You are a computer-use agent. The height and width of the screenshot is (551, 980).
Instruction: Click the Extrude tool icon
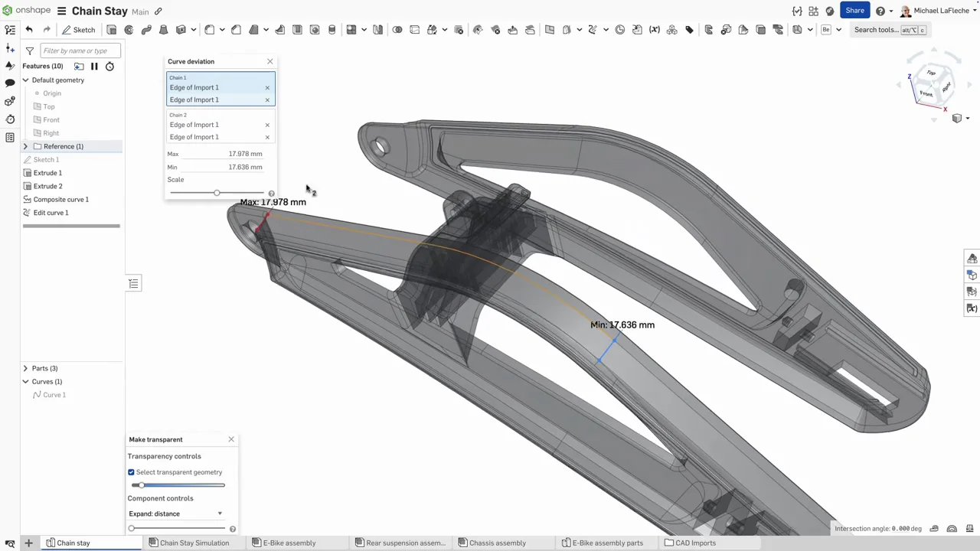click(x=112, y=30)
